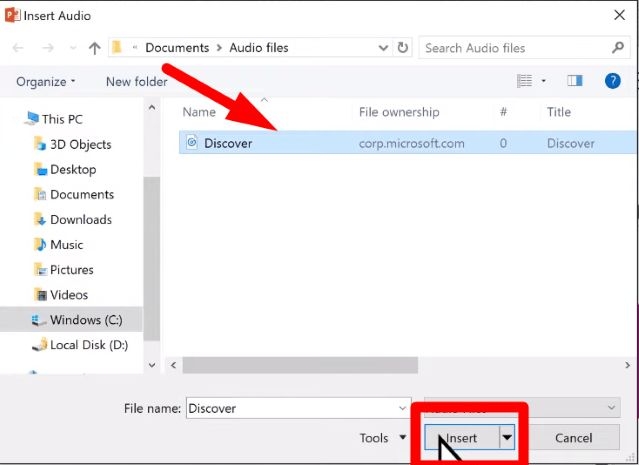Click the 3D Objects folder icon
Screen dimensions: 639x465
(40, 144)
